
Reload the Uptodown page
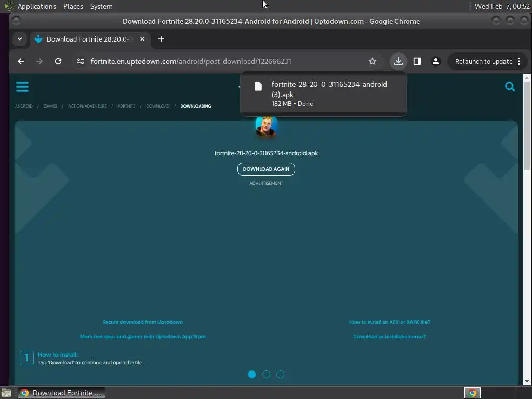coord(58,61)
